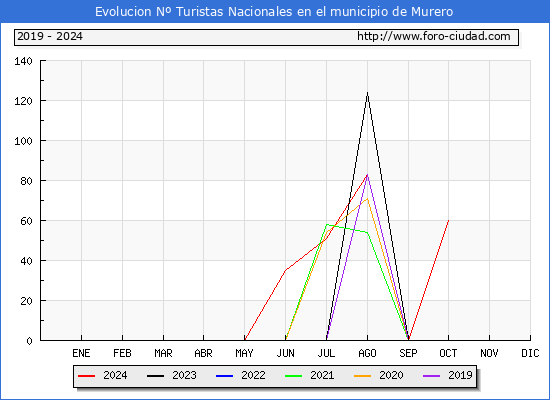Click the 140 value on y-axis
This screenshot has height=400, width=550.
(x=23, y=61)
